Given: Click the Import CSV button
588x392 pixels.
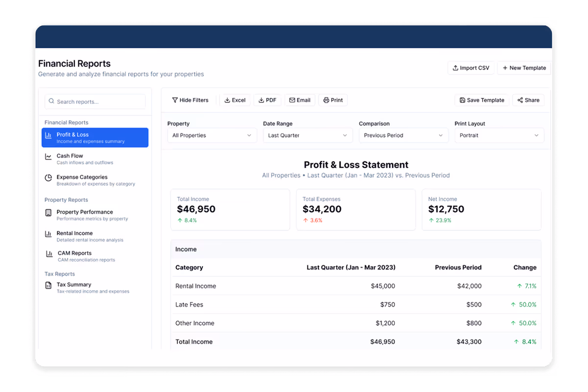Looking at the screenshot, I should point(471,68).
